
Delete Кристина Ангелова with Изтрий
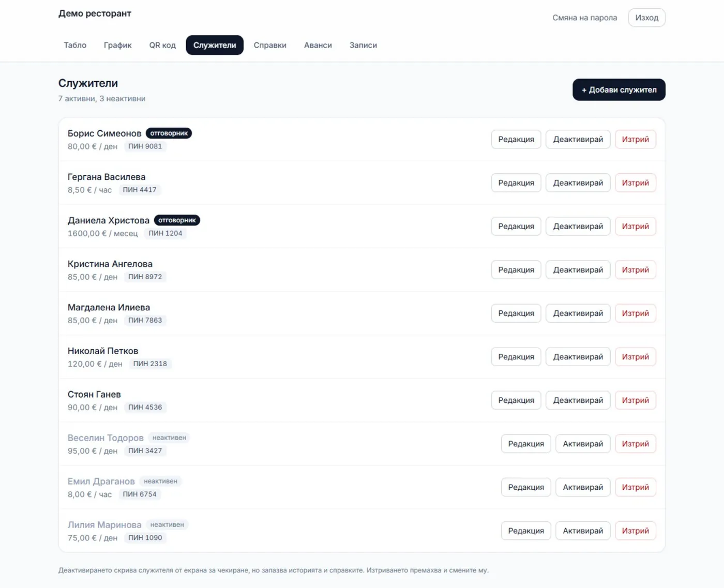(x=635, y=269)
